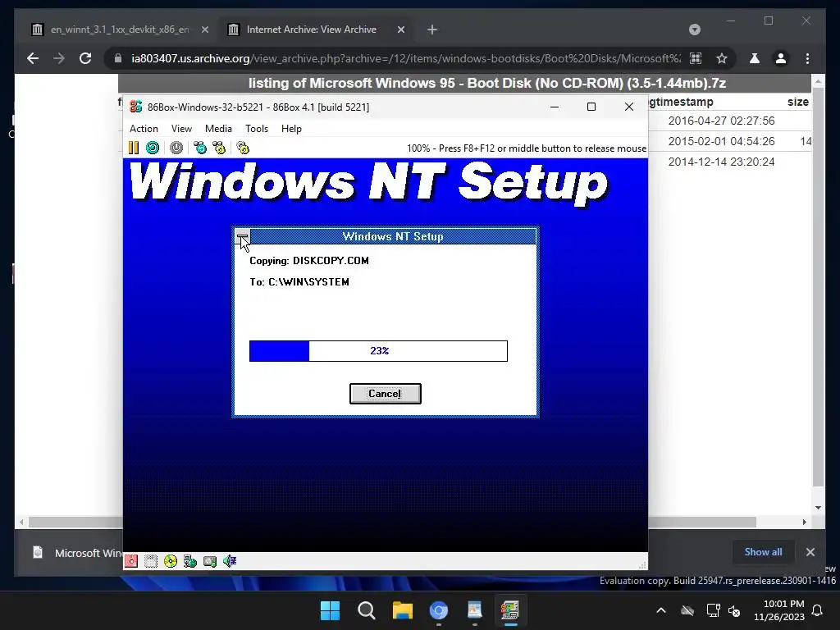Screen dimensions: 840x630
Task: Reload the archive.org page
Action: pos(85,58)
